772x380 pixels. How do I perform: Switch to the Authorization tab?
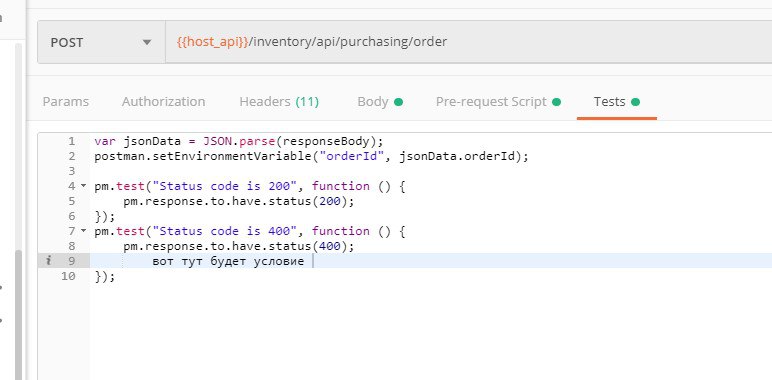click(163, 102)
